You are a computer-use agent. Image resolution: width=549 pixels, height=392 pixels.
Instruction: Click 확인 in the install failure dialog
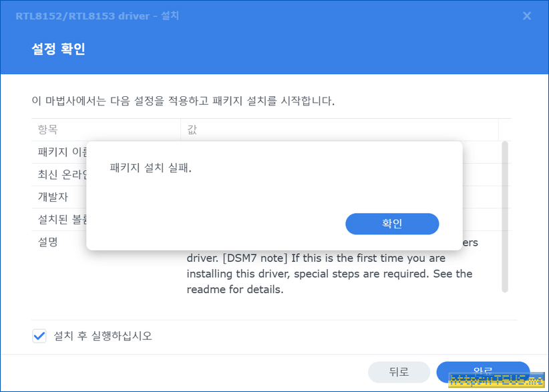click(x=392, y=224)
